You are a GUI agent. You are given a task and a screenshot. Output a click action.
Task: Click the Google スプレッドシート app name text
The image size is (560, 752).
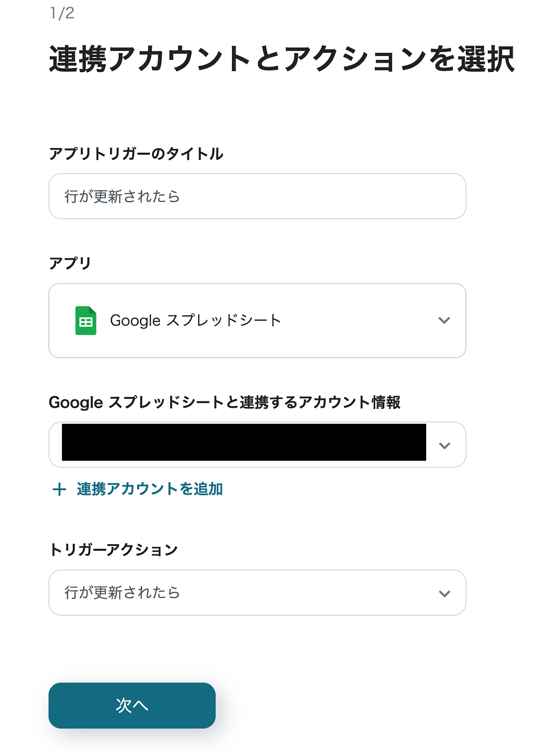click(x=195, y=321)
